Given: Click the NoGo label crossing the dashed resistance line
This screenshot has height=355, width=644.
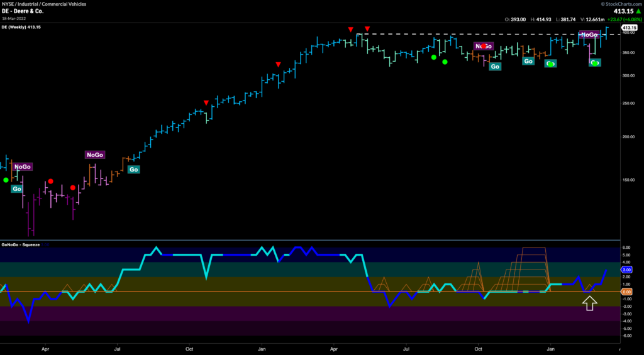Looking at the screenshot, I should point(589,35).
